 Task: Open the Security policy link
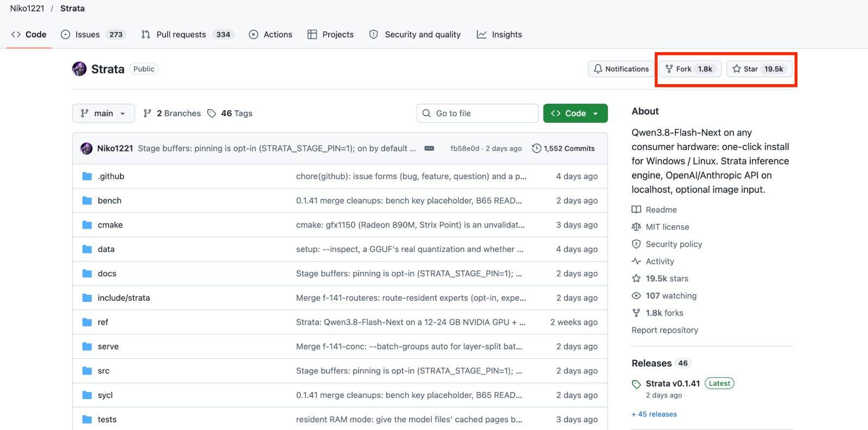point(667,244)
